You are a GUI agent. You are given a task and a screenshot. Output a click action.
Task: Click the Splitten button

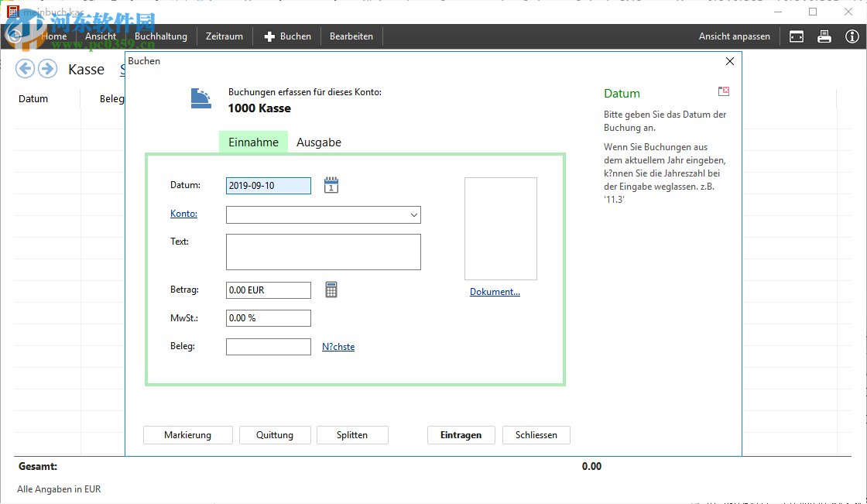[352, 435]
